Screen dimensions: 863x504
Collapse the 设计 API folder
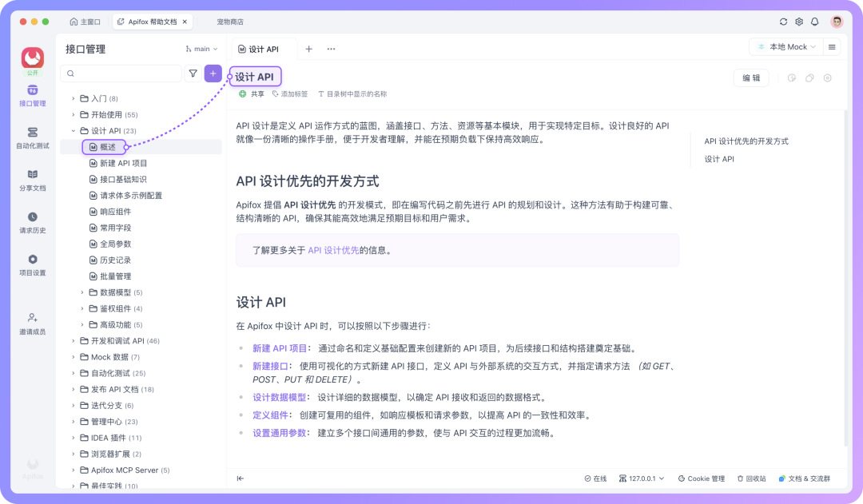point(74,131)
